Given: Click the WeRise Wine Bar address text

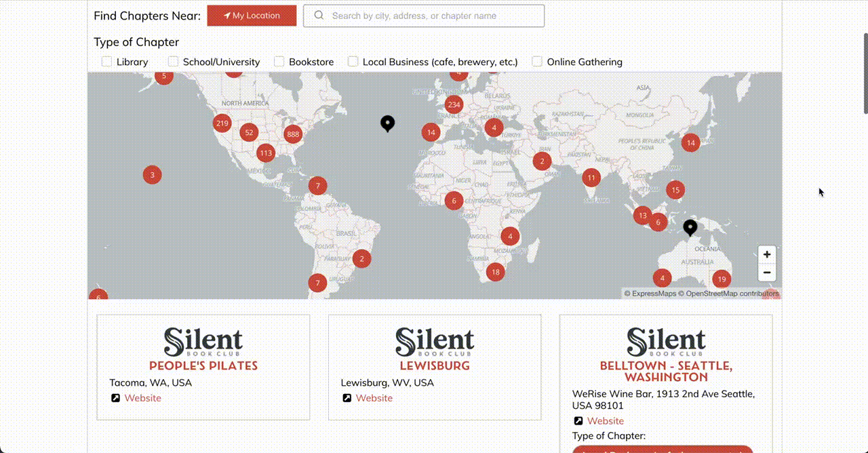Looking at the screenshot, I should pos(663,399).
